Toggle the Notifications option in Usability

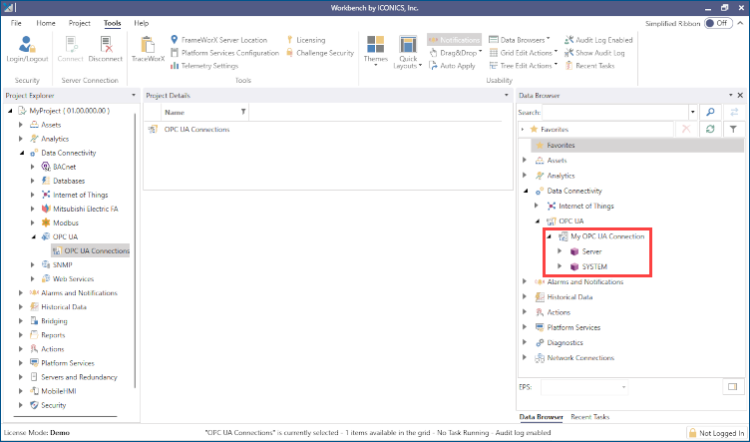(x=454, y=40)
